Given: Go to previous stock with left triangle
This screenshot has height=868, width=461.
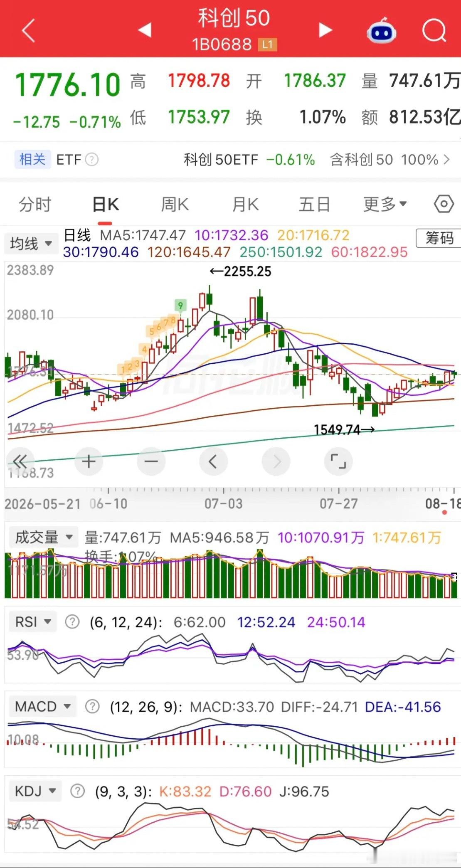Looking at the screenshot, I should pyautogui.click(x=145, y=30).
